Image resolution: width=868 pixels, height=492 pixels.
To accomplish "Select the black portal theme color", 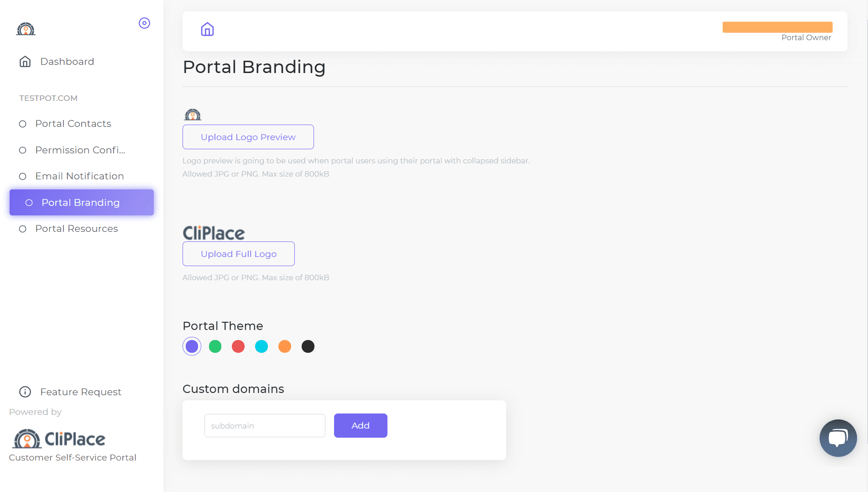I will tap(308, 346).
